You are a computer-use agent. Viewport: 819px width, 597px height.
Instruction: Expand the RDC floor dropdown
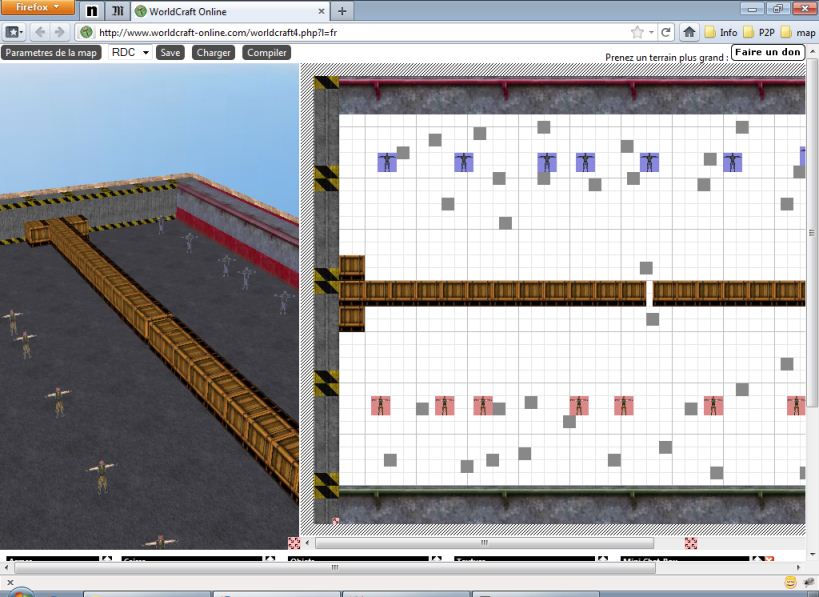[x=130, y=52]
